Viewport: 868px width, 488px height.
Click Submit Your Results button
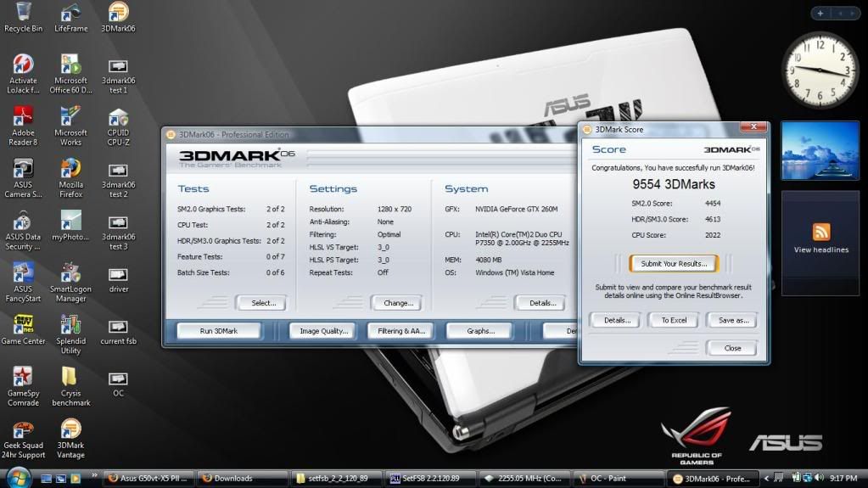pos(674,264)
